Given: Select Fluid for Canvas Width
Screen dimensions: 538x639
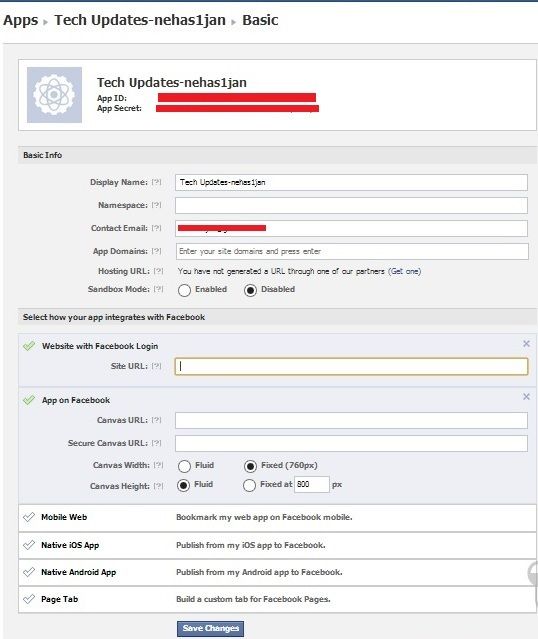Looking at the screenshot, I should point(184,466).
